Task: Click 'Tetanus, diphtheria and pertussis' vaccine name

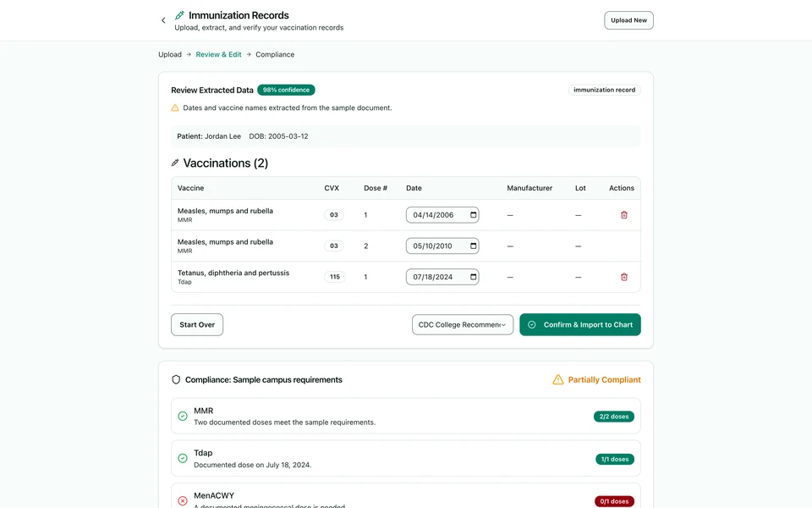Action: (233, 273)
